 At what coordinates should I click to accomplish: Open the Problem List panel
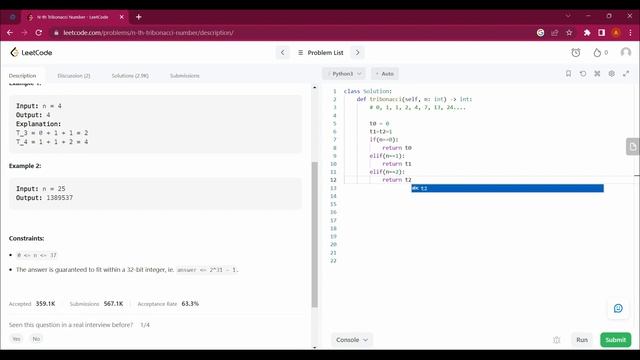(x=321, y=53)
